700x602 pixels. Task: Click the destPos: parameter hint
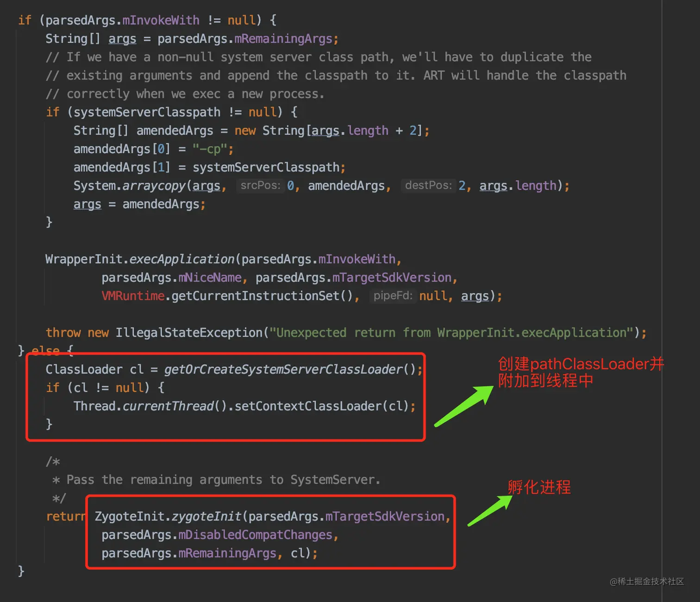coord(428,185)
